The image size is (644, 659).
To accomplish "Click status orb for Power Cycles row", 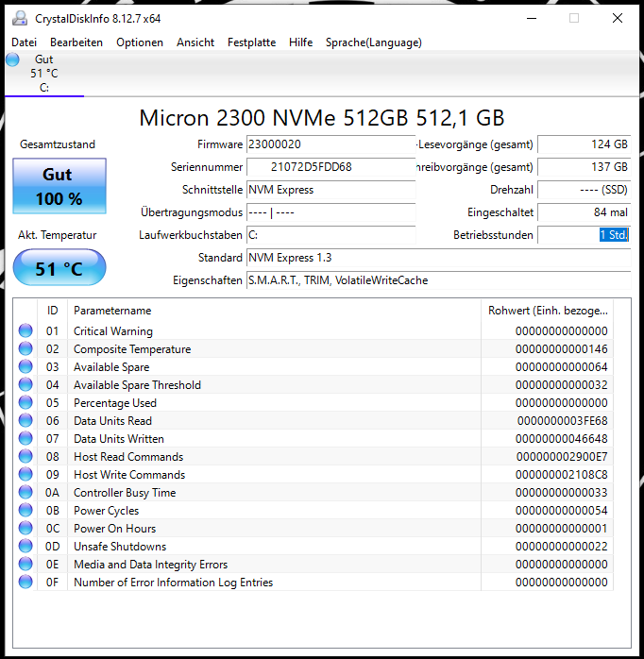I will pos(25,510).
